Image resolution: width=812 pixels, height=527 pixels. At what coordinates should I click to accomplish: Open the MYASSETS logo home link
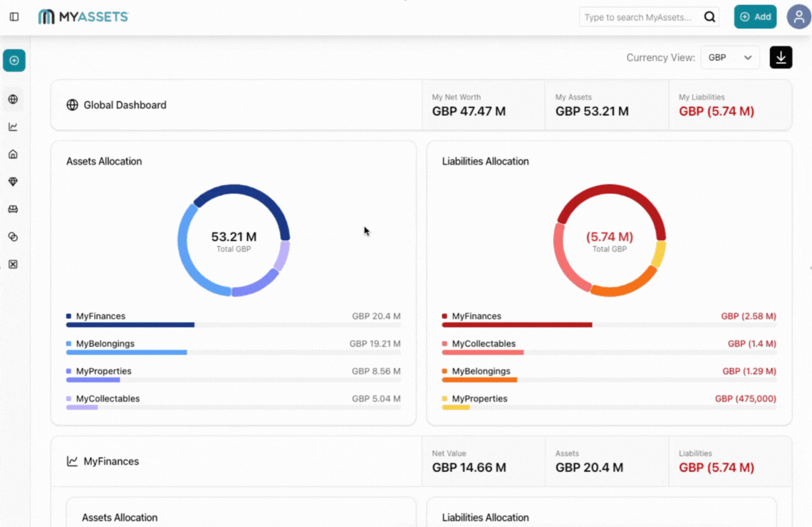[83, 16]
